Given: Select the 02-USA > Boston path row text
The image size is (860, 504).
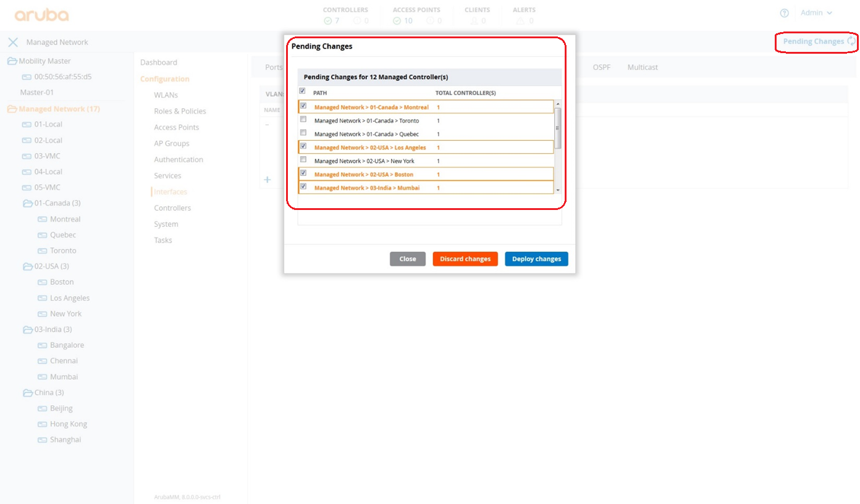Looking at the screenshot, I should click(x=364, y=175).
